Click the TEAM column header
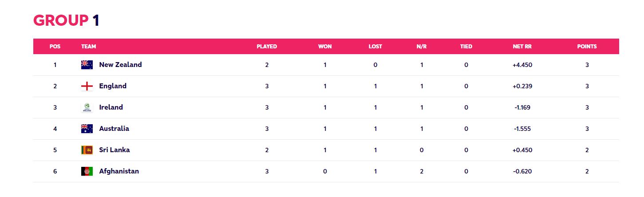 (89, 46)
